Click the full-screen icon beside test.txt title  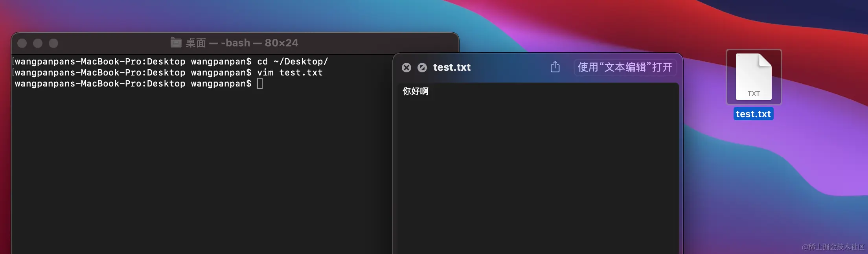pos(422,68)
